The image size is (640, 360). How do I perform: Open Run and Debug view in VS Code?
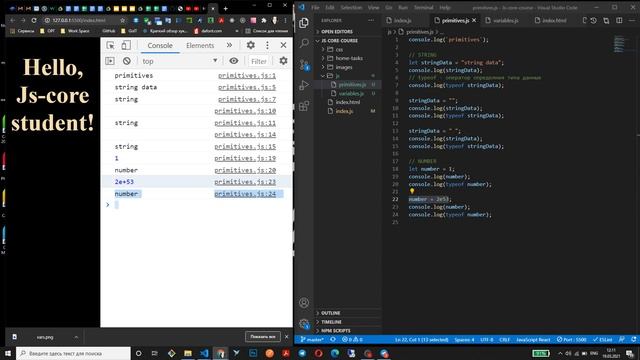pos(304,85)
